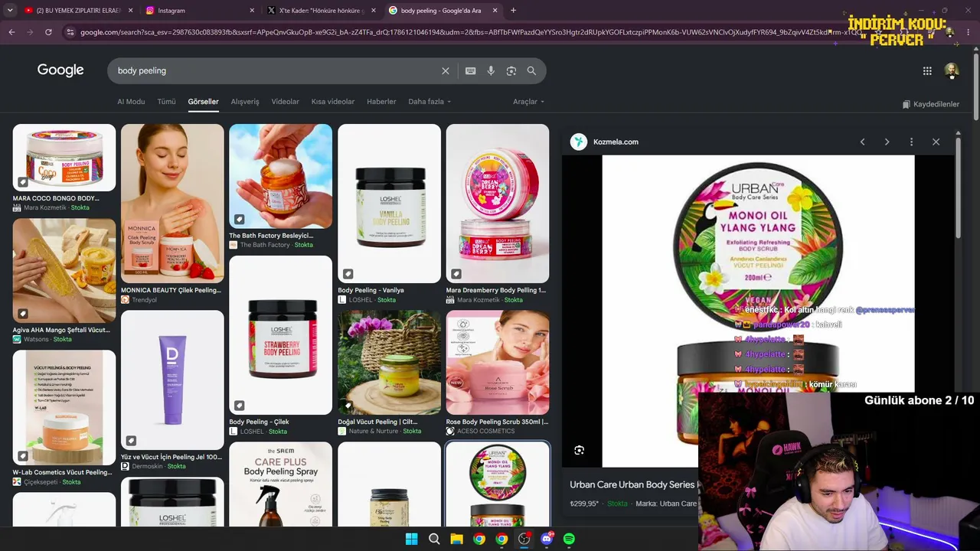Select the Loshel Vanilla Body Peeling thumbnail
The image size is (980, 551).
pos(390,204)
